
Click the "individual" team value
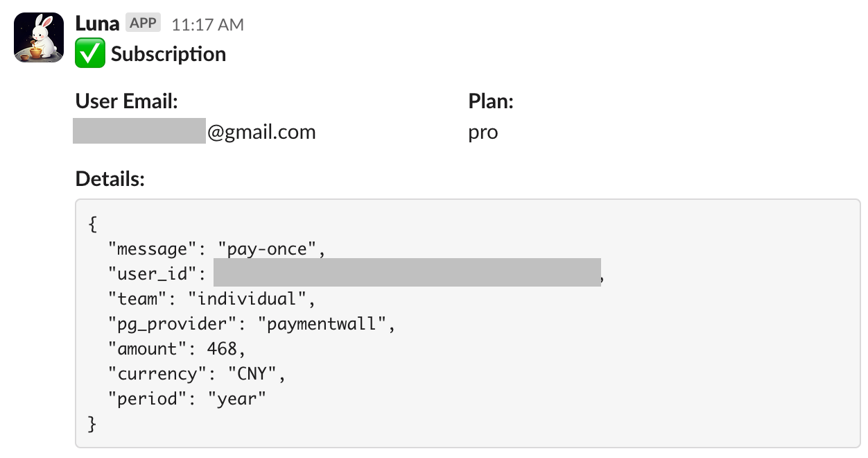click(252, 299)
